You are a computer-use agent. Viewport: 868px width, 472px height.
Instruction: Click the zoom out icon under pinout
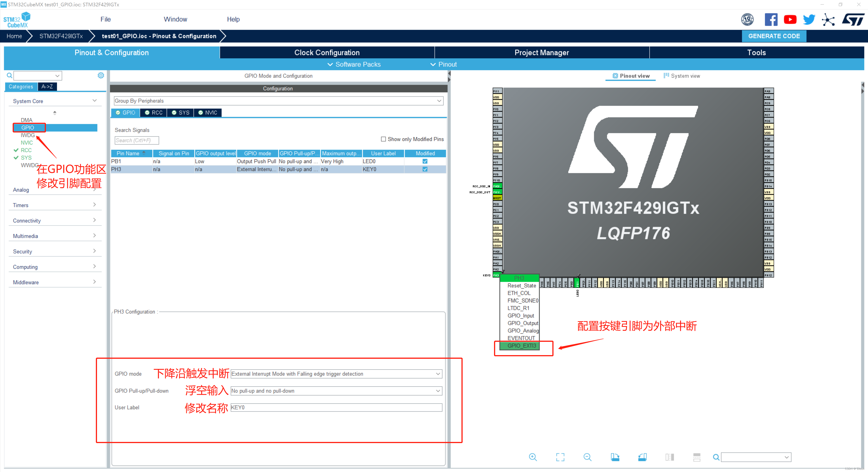coord(587,457)
